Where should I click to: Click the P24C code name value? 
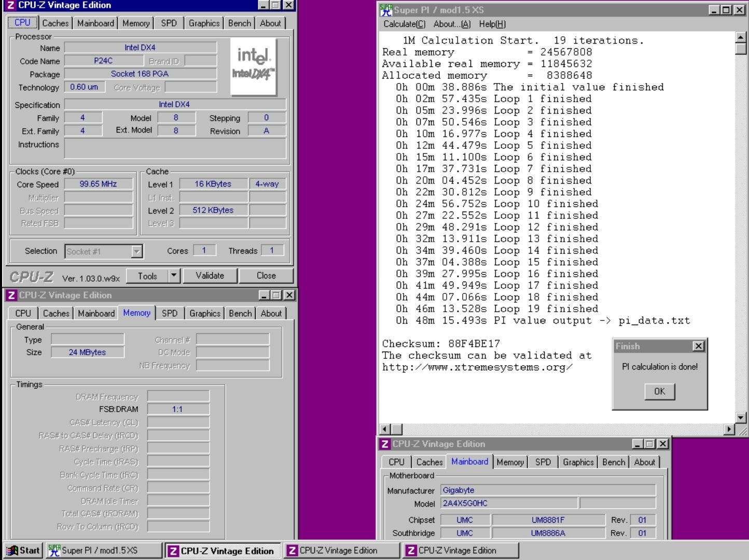103,61
